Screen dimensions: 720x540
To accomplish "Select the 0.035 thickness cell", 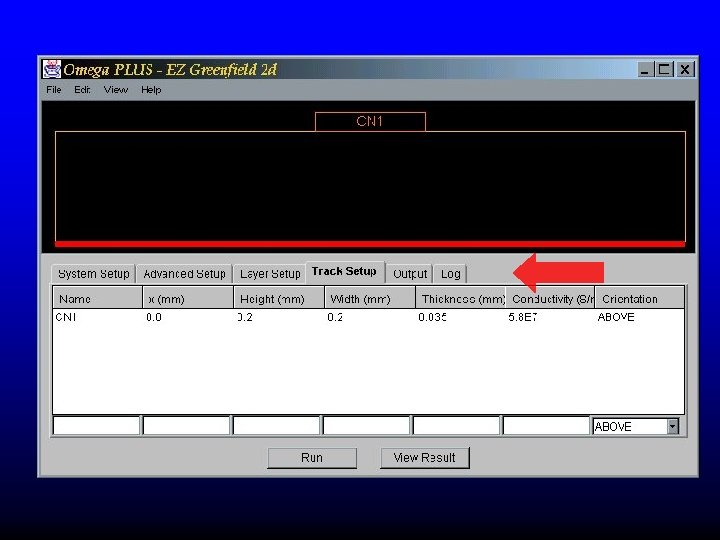I will click(461, 317).
